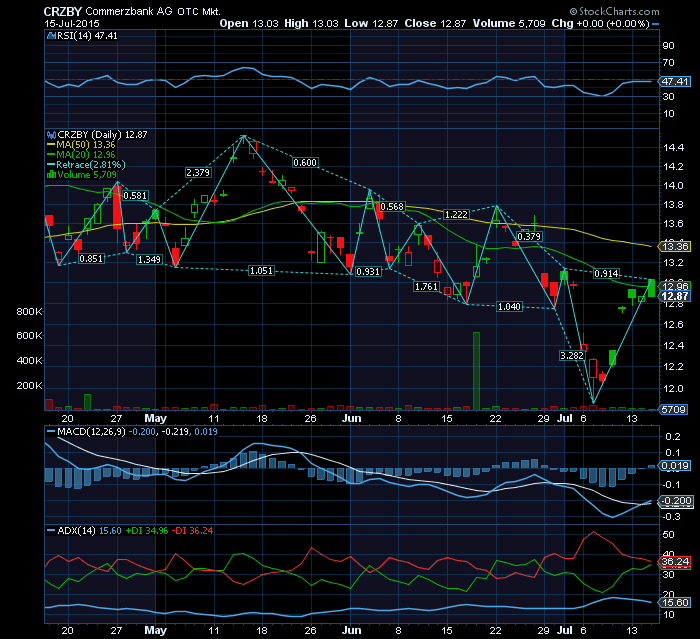Click the MA(20) 12.96 legend entry
The width and height of the screenshot is (700, 639).
click(x=81, y=155)
